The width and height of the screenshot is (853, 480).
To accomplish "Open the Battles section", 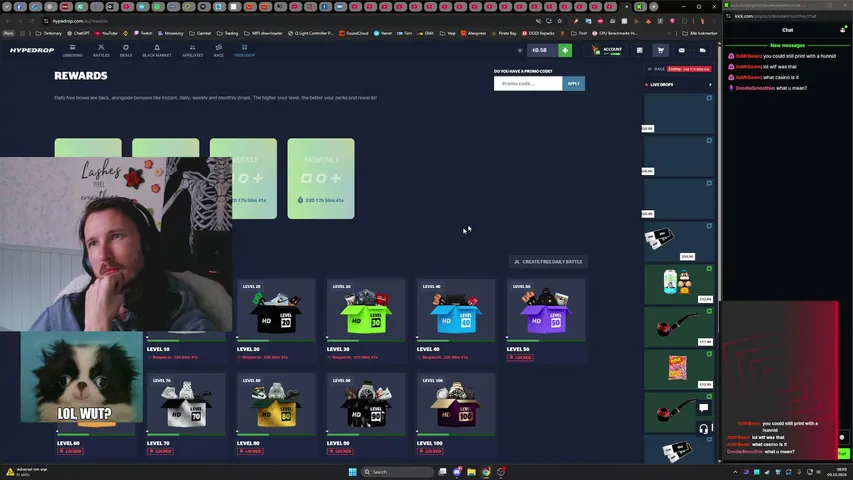I will (101, 51).
